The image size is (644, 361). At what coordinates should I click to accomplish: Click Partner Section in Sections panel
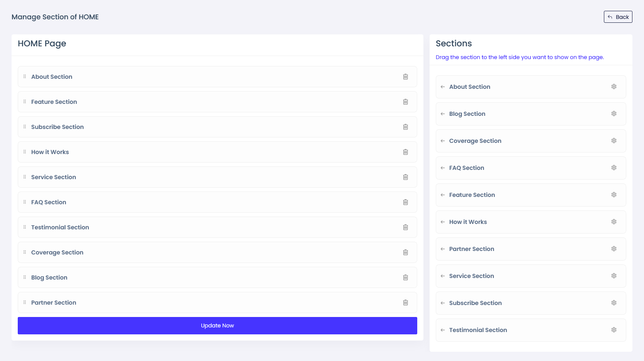click(472, 249)
